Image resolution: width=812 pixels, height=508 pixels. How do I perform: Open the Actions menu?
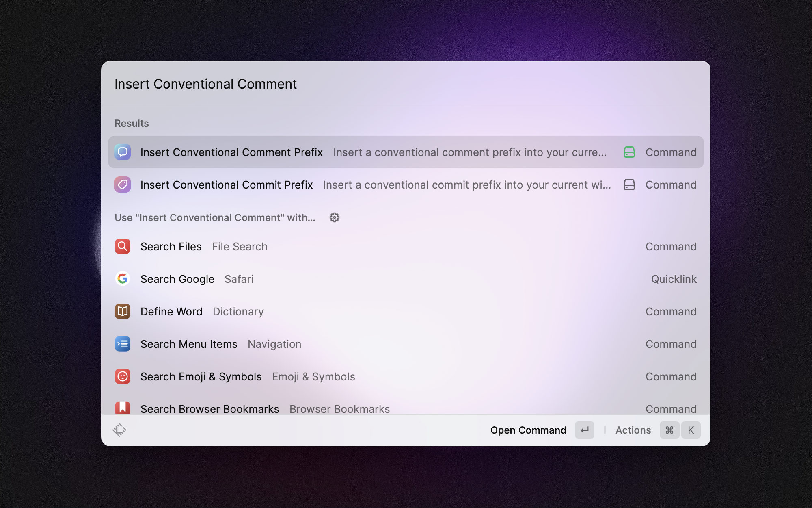(x=633, y=430)
